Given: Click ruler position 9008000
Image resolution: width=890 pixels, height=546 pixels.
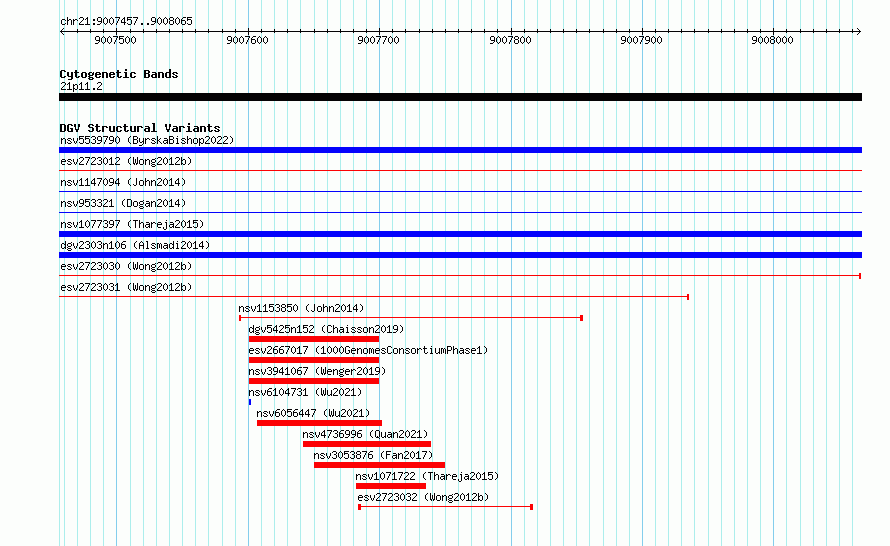Looking at the screenshot, I should pyautogui.click(x=772, y=40).
